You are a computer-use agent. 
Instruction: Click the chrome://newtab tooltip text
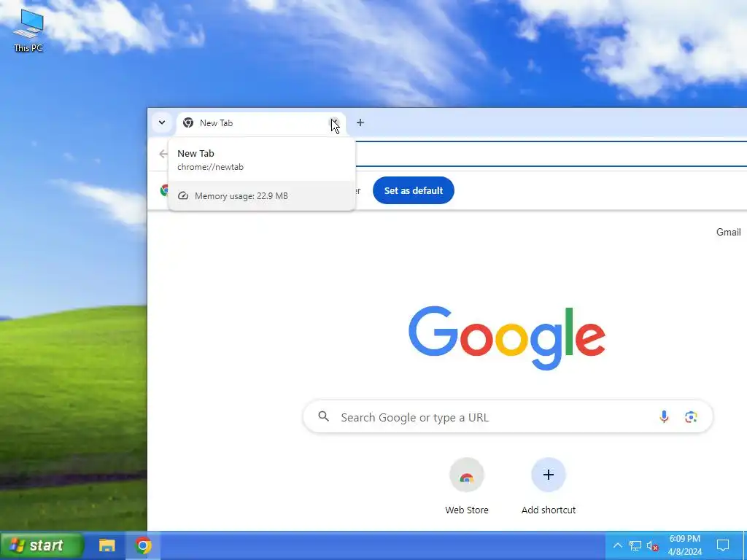(x=210, y=167)
